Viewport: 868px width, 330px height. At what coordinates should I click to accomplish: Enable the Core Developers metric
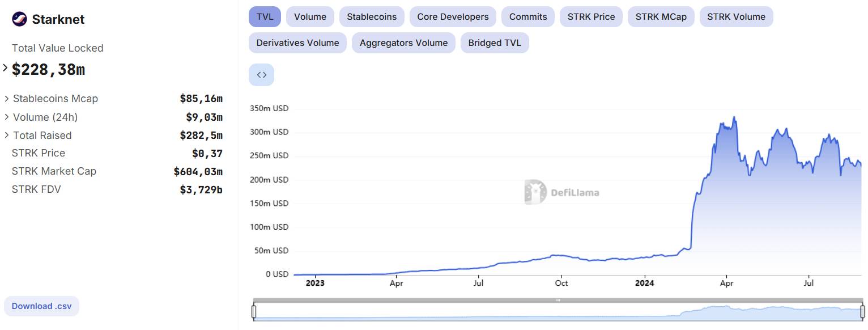pyautogui.click(x=453, y=16)
